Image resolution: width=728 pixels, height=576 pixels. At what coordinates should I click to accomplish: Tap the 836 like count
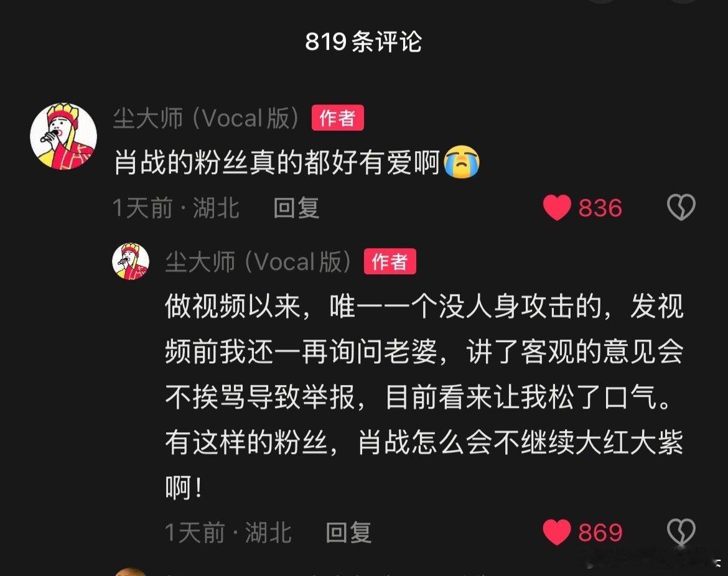coord(600,208)
